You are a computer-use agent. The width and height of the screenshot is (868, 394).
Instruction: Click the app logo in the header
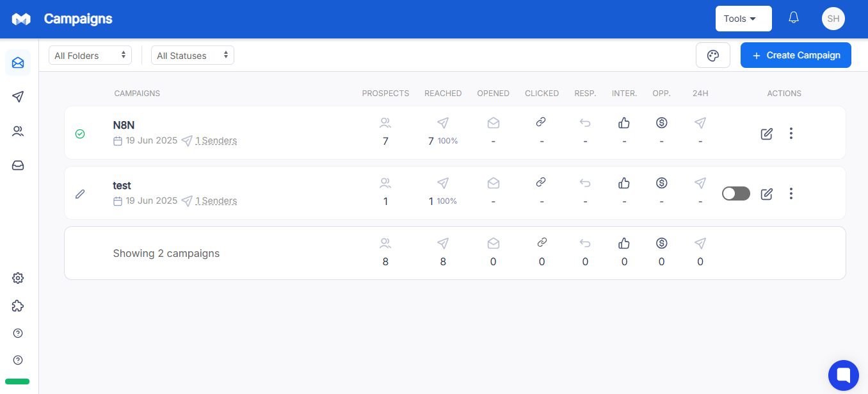[21, 19]
